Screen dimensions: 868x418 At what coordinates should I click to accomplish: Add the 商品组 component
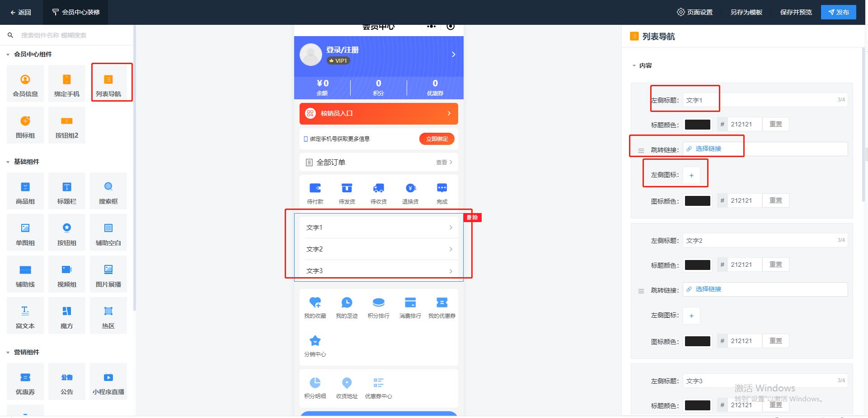coord(25,191)
